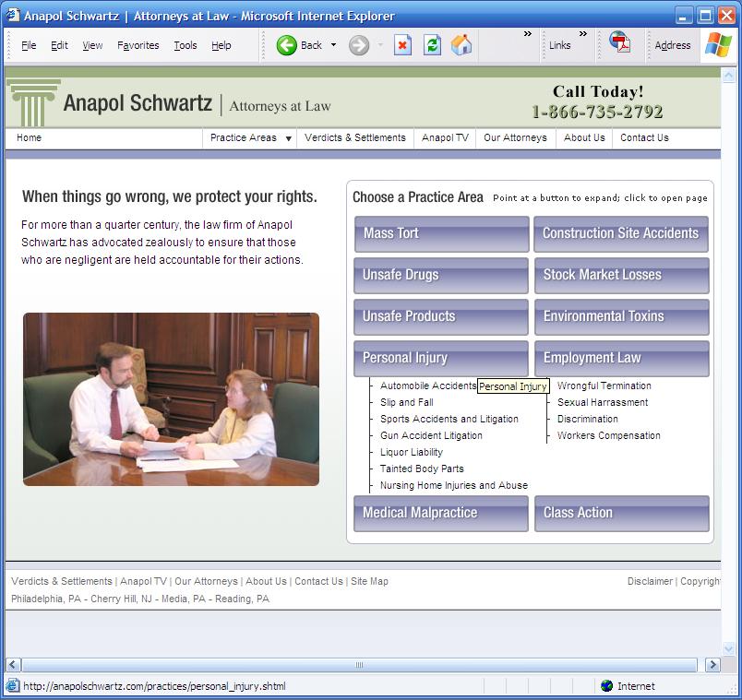Viewport: 742px width, 700px height.
Task: Open the Forward history dropdown arrow
Action: pos(380,45)
